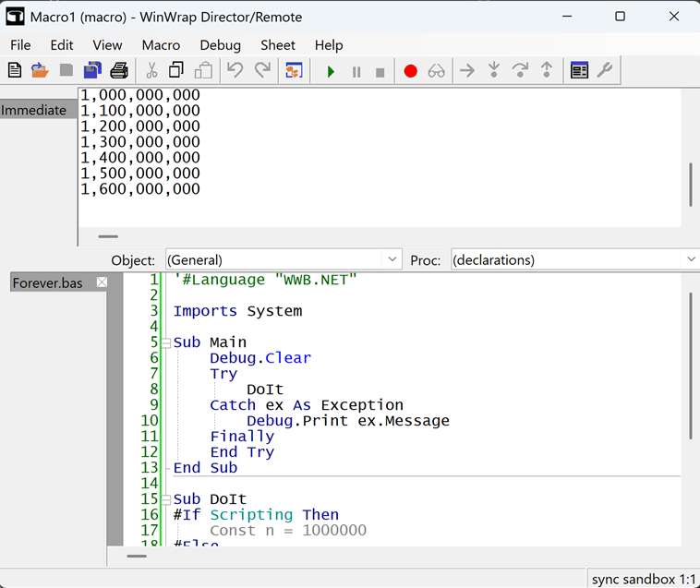Click the '#Language "WWB.NET" code line

tap(265, 280)
